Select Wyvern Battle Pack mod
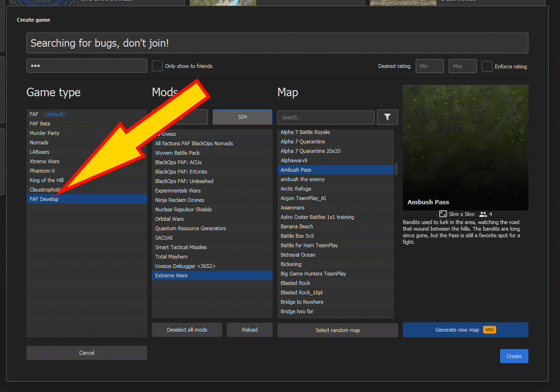This screenshot has width=560, height=392. coord(212,153)
